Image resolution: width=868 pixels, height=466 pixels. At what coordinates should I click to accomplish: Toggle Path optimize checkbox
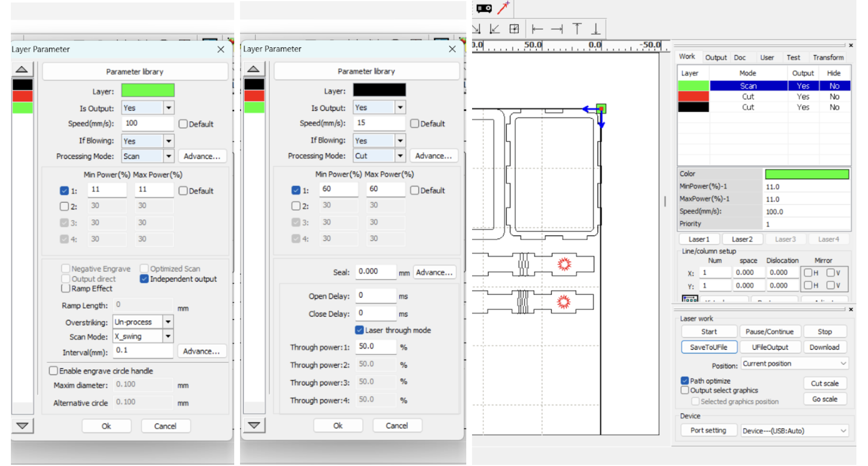click(x=685, y=381)
